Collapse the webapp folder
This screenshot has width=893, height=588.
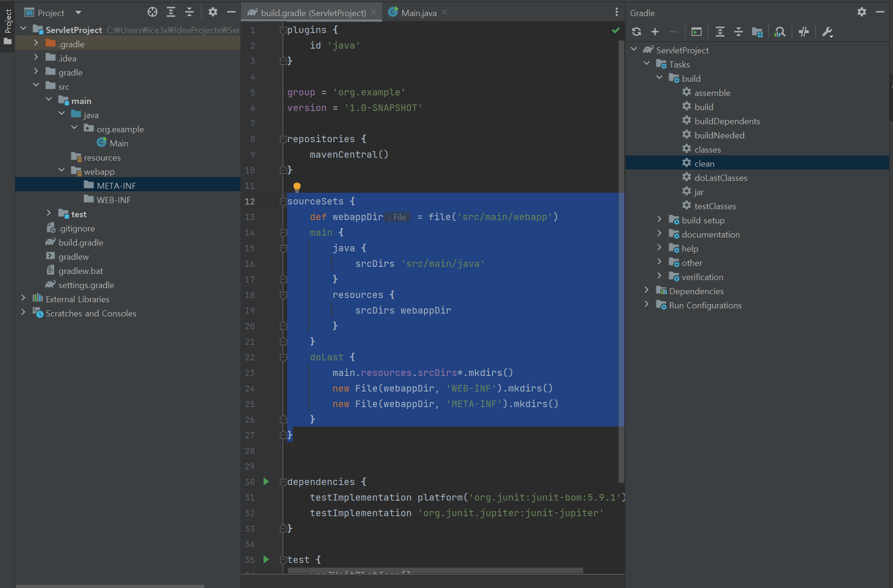click(61, 170)
